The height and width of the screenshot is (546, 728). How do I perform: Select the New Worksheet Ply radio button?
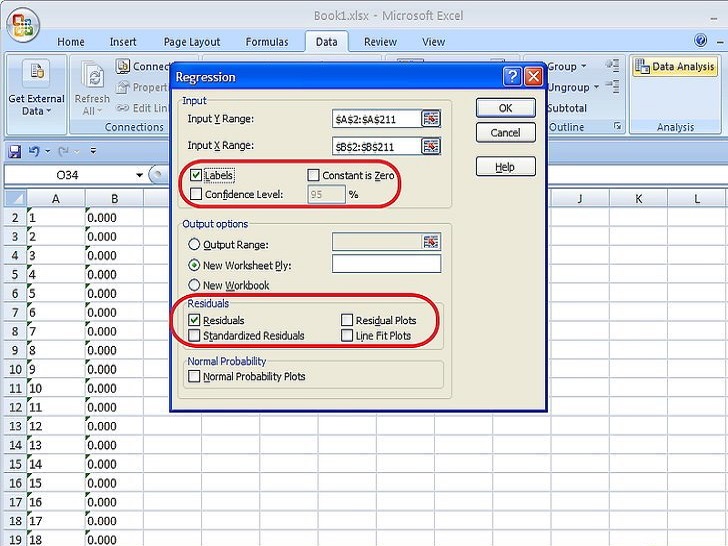tap(194, 265)
